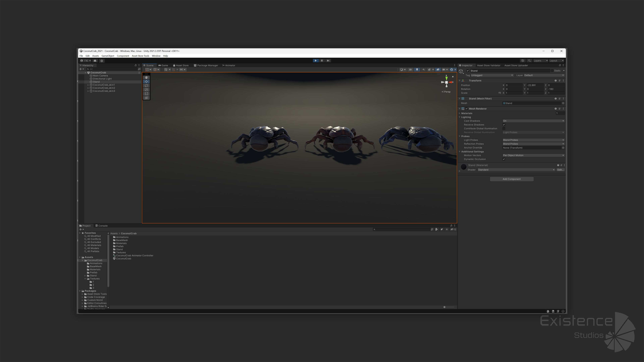Toggle Receive Shadows checkbox

tap(504, 125)
